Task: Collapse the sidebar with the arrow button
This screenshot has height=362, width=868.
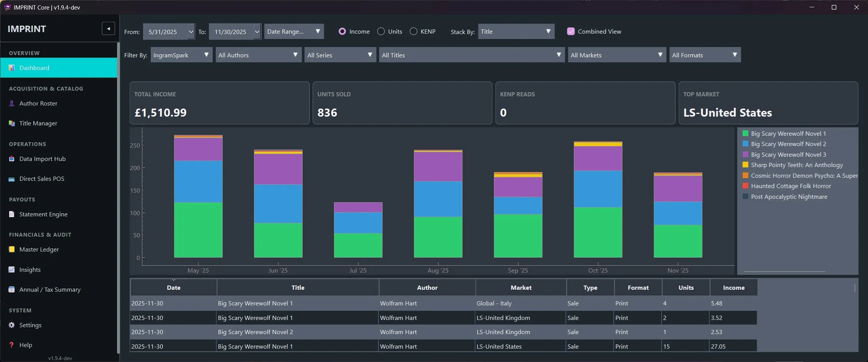Action: point(108,29)
